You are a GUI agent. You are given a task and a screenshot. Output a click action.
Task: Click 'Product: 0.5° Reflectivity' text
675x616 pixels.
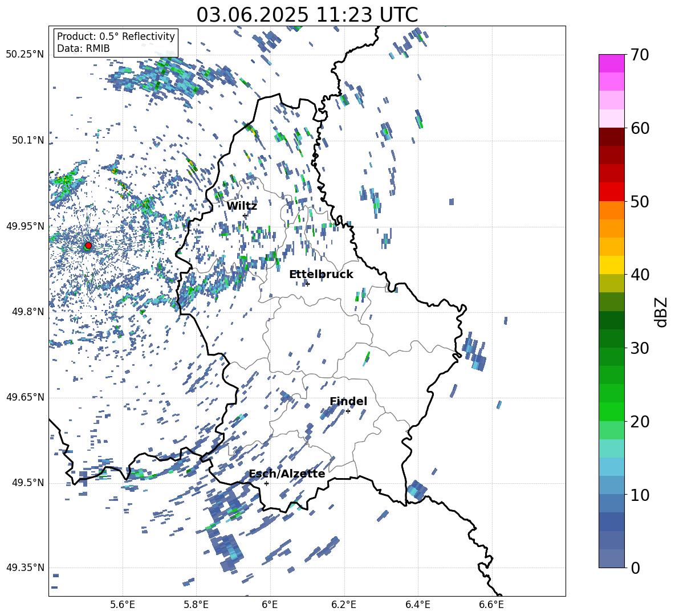(x=116, y=36)
